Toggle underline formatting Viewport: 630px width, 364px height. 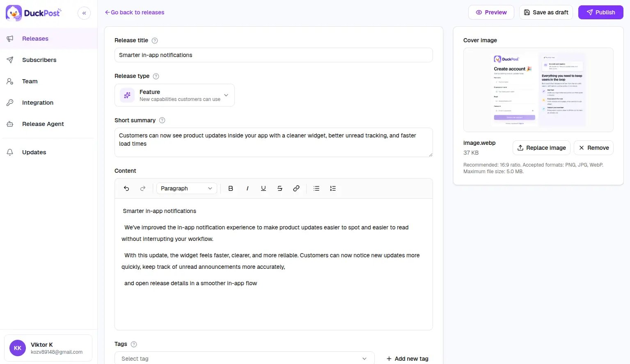pos(263,188)
